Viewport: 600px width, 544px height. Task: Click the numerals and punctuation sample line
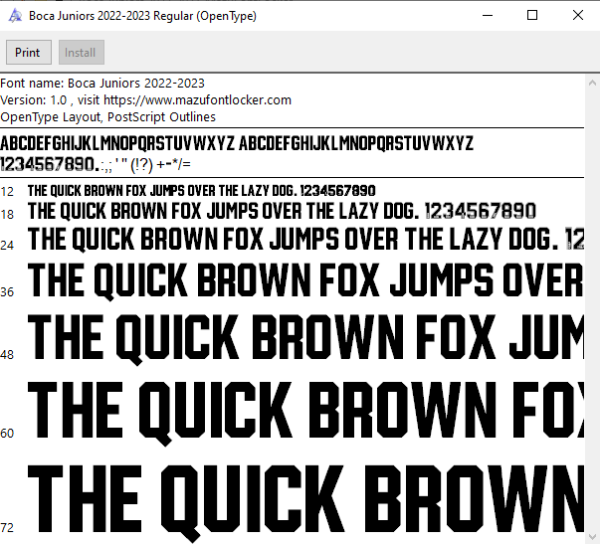click(x=95, y=165)
